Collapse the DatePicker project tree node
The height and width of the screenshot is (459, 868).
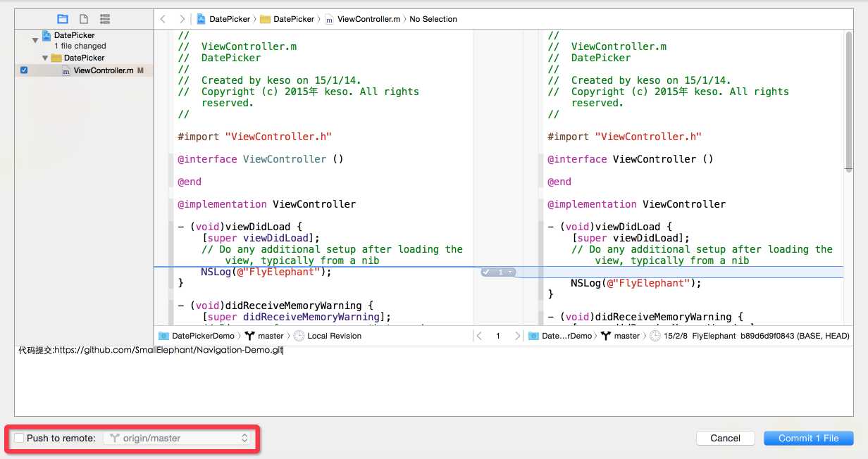click(35, 41)
